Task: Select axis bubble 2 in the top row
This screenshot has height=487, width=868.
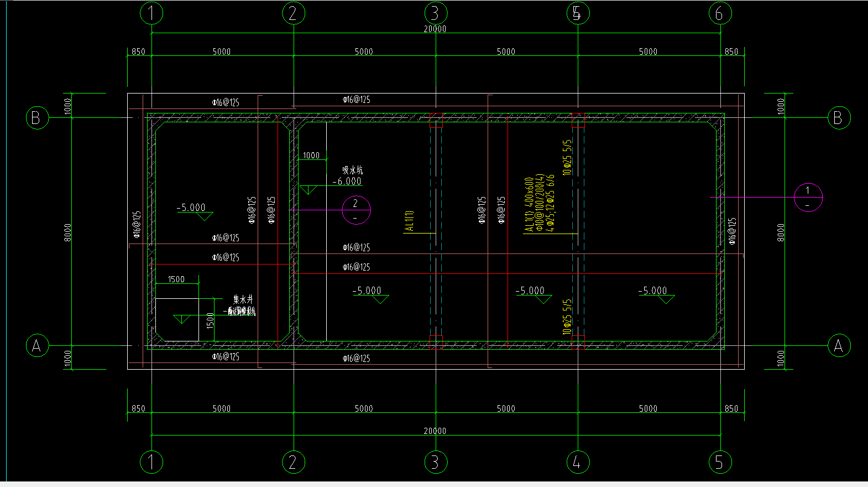Action: 294,13
